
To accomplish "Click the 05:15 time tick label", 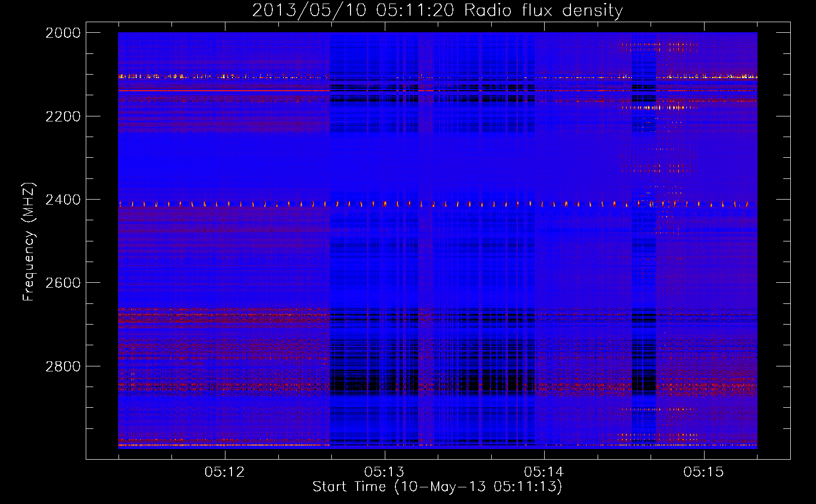I will (x=704, y=472).
